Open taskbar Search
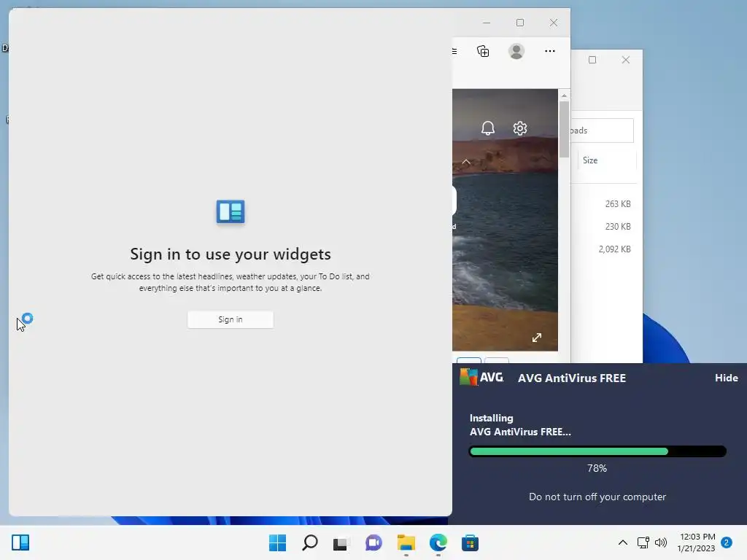The height and width of the screenshot is (560, 747). pyautogui.click(x=309, y=542)
